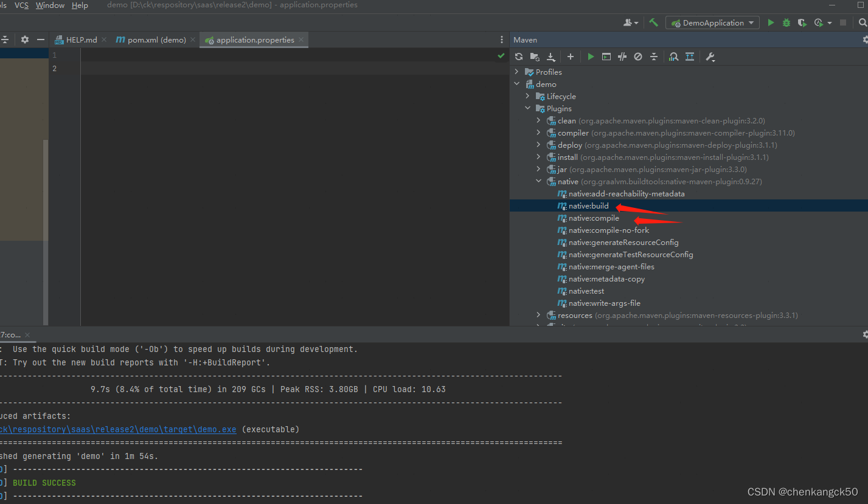Viewport: 868px width, 504px height.
Task: Collapse the demo project node
Action: pyautogui.click(x=517, y=84)
